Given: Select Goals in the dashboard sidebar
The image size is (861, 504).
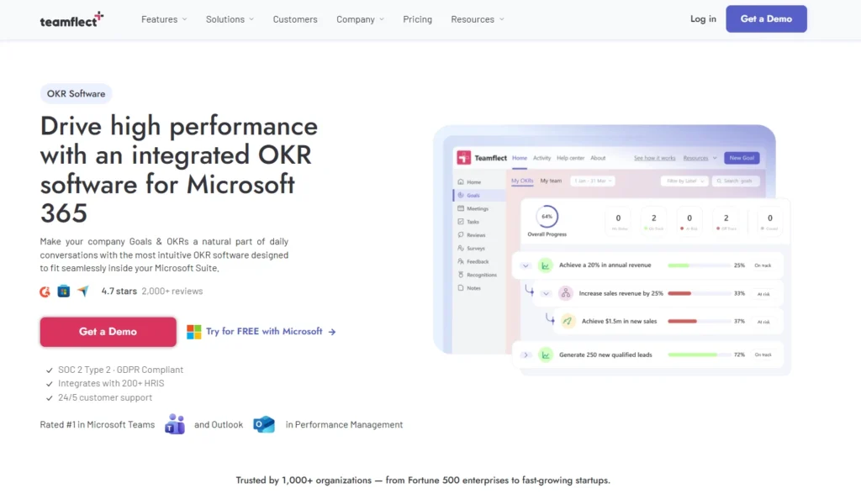Looking at the screenshot, I should coord(478,195).
